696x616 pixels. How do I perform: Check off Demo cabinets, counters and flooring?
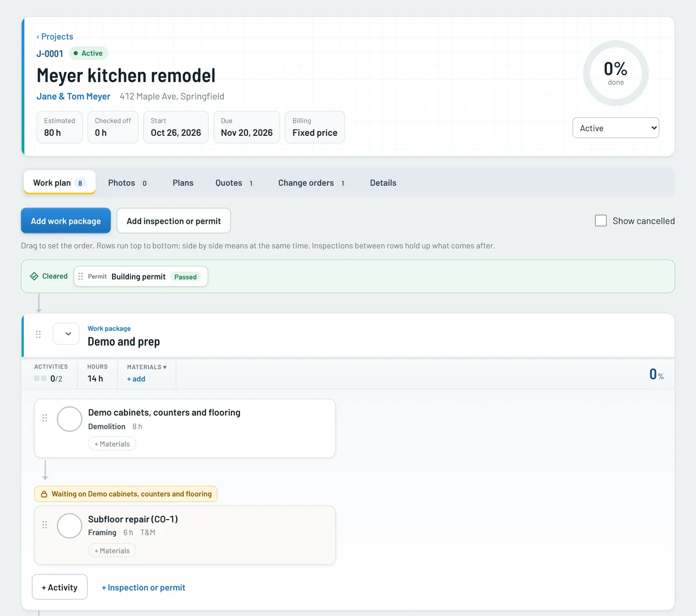point(70,419)
